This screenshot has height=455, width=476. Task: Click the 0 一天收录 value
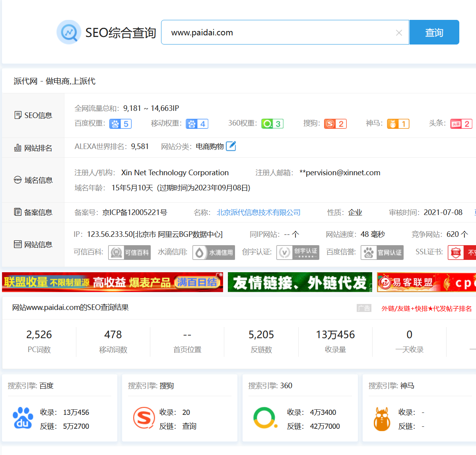(410, 335)
